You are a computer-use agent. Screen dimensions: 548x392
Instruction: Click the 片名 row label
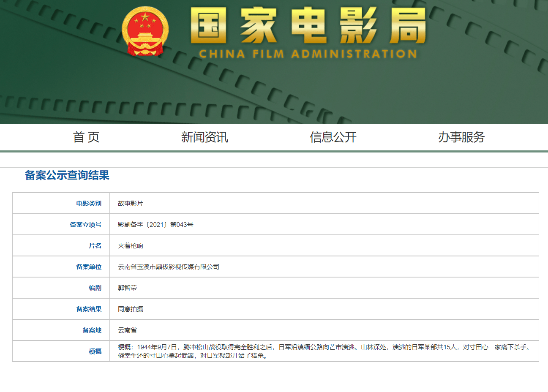pyautogui.click(x=95, y=246)
